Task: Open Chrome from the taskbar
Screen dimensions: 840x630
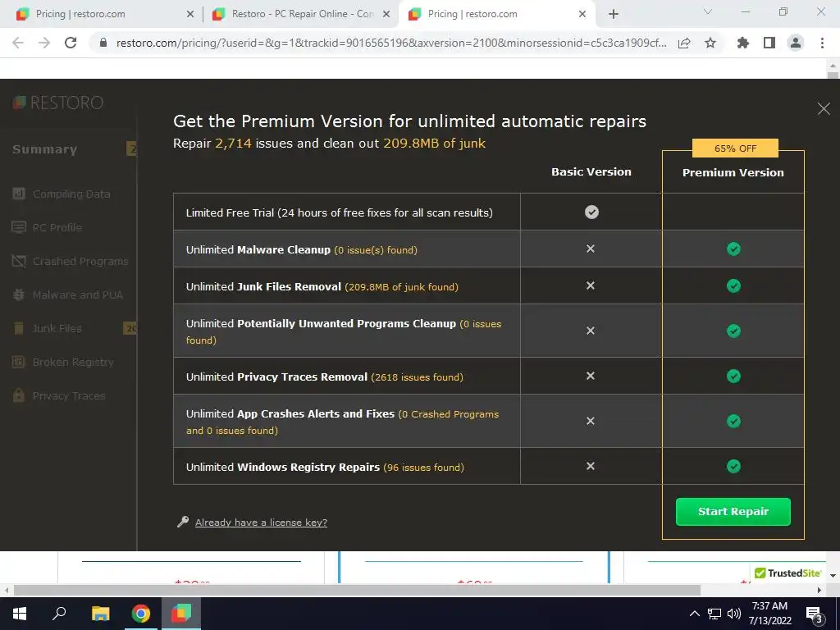Action: click(x=141, y=614)
